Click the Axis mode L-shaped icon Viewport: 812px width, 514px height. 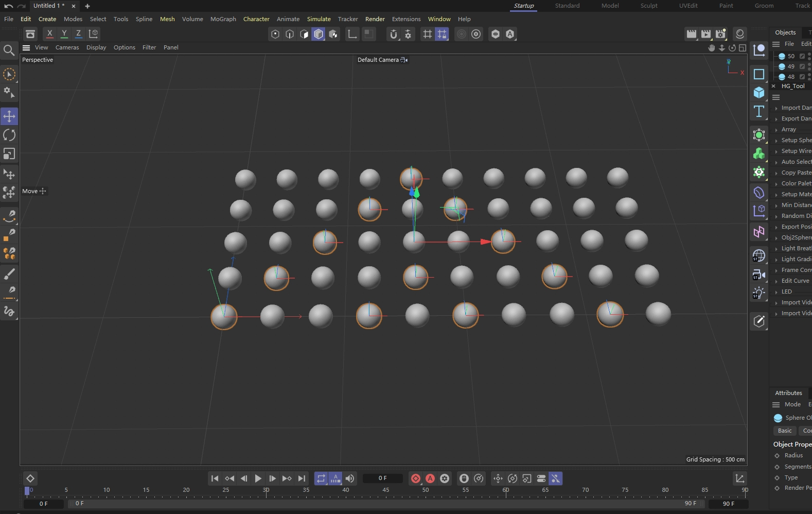[x=352, y=34]
